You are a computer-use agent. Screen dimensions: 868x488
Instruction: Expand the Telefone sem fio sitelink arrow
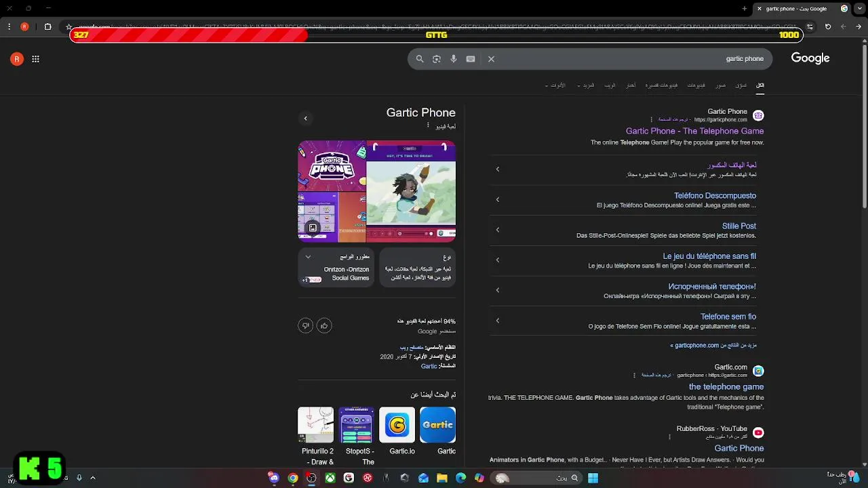(497, 321)
